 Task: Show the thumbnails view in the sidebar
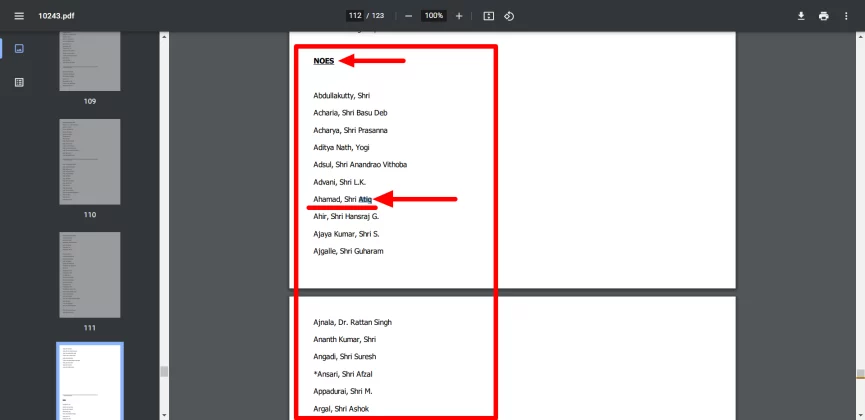click(x=18, y=48)
